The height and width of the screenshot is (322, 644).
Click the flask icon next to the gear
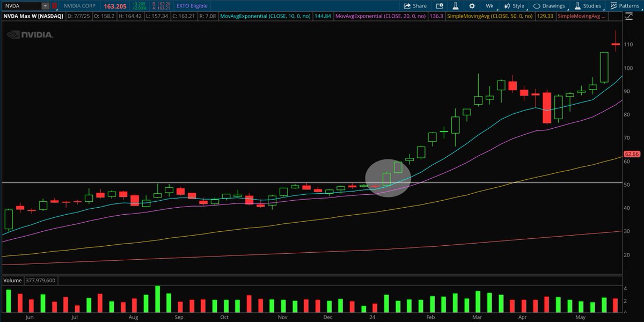pos(455,6)
